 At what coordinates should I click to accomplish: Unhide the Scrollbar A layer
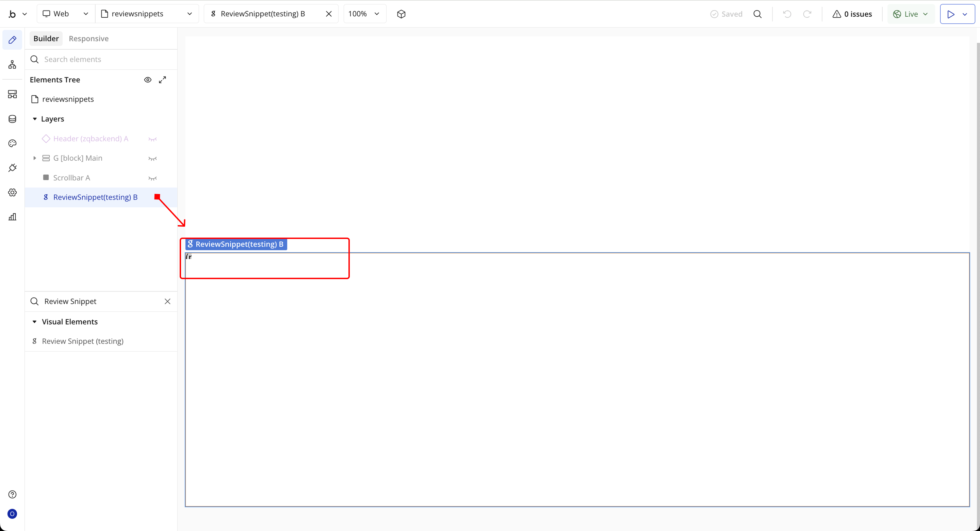pyautogui.click(x=152, y=178)
